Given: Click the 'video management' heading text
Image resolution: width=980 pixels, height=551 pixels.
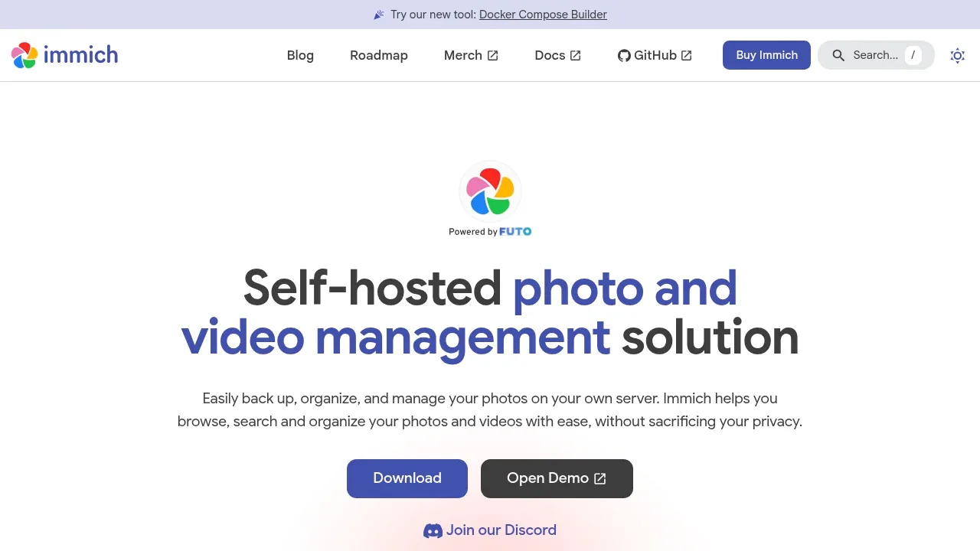Looking at the screenshot, I should point(396,338).
